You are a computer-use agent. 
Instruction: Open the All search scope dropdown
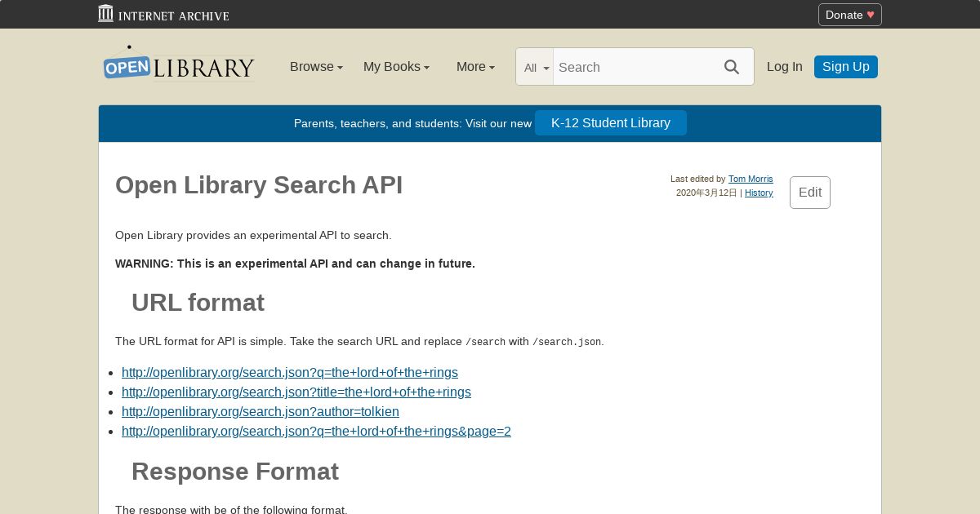click(536, 68)
